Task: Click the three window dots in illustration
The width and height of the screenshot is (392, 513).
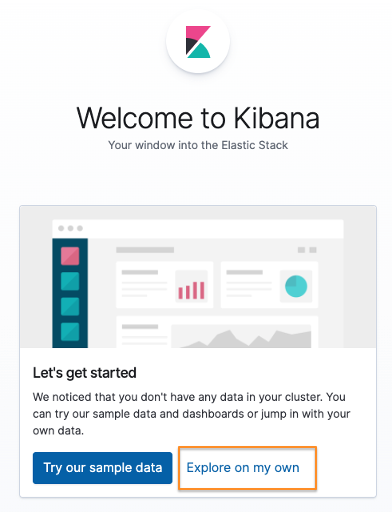Action: (70, 228)
